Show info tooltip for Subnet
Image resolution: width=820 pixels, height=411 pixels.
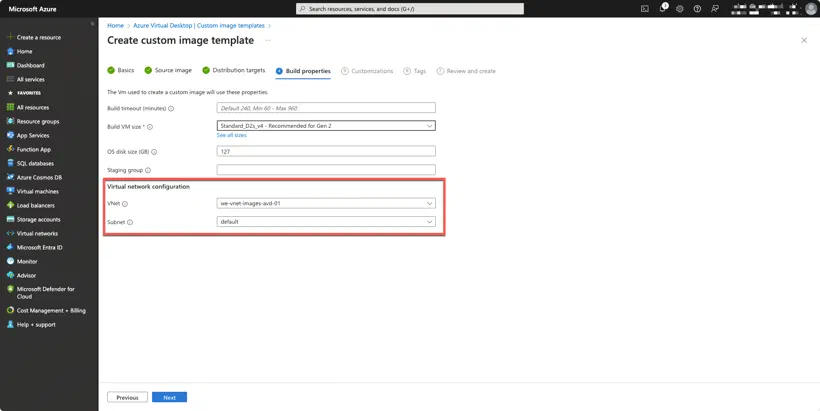130,222
